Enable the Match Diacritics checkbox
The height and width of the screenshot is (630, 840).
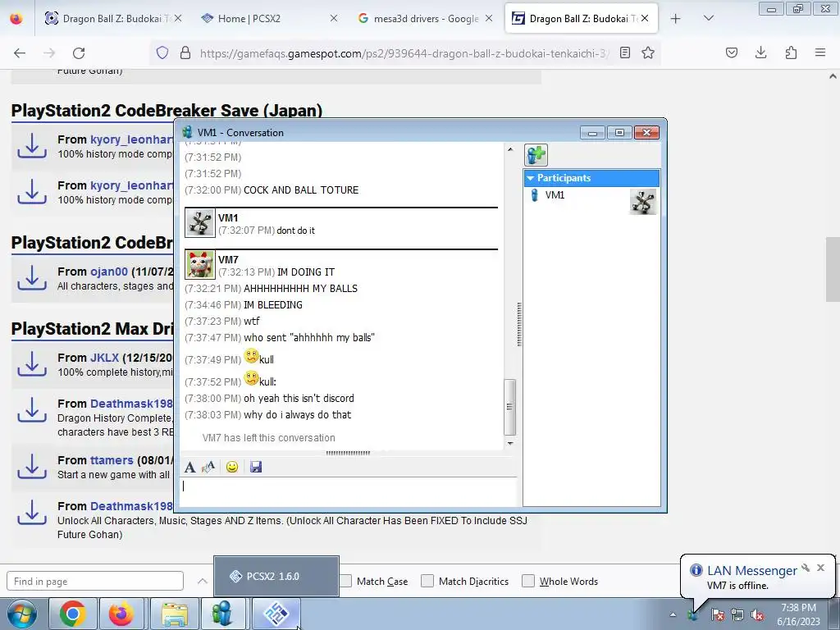click(x=427, y=581)
